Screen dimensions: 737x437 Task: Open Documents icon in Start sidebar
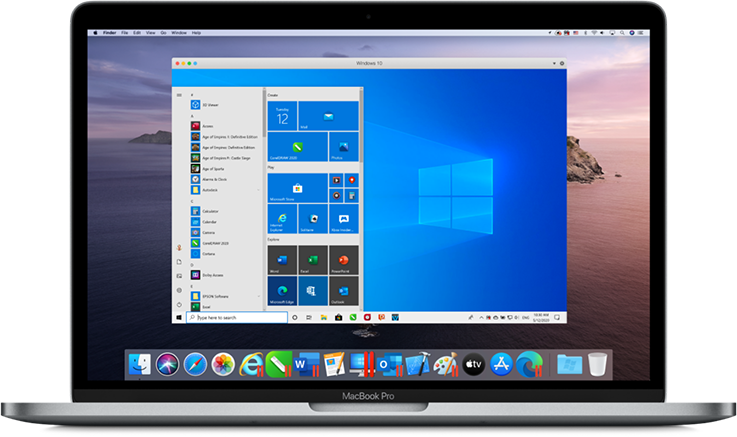(179, 262)
